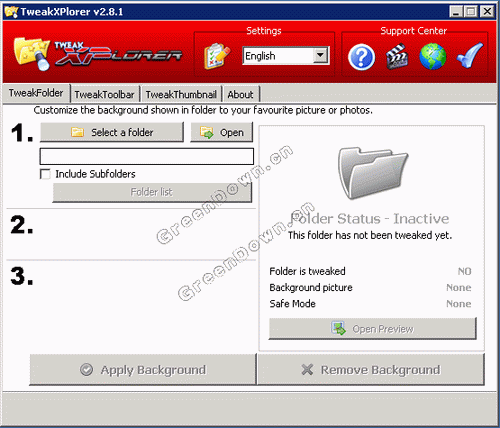Screen dimensions: 500x428
Task: Maximize the TweakXPlorer window
Action: (x=471, y=12)
